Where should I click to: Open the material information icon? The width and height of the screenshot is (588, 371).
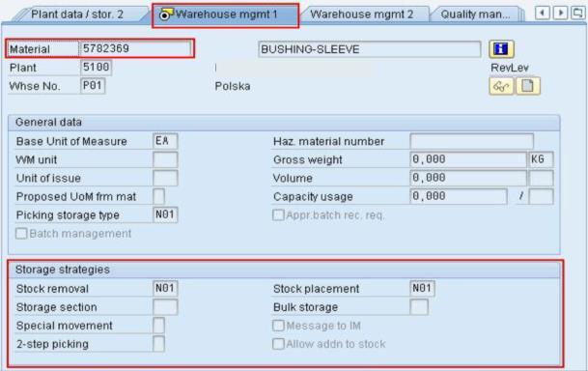pyautogui.click(x=501, y=48)
